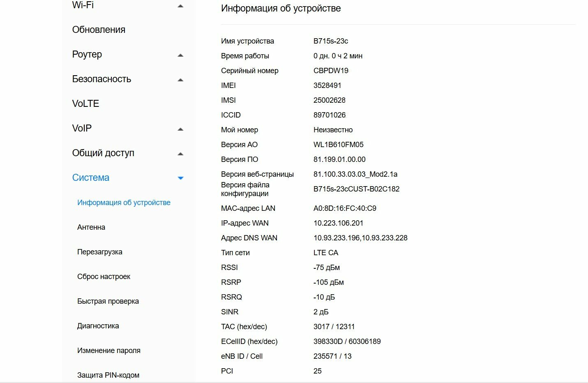Viewport: 588px width, 383px height.
Task: Expand the Безопасность section arrow
Action: click(180, 80)
